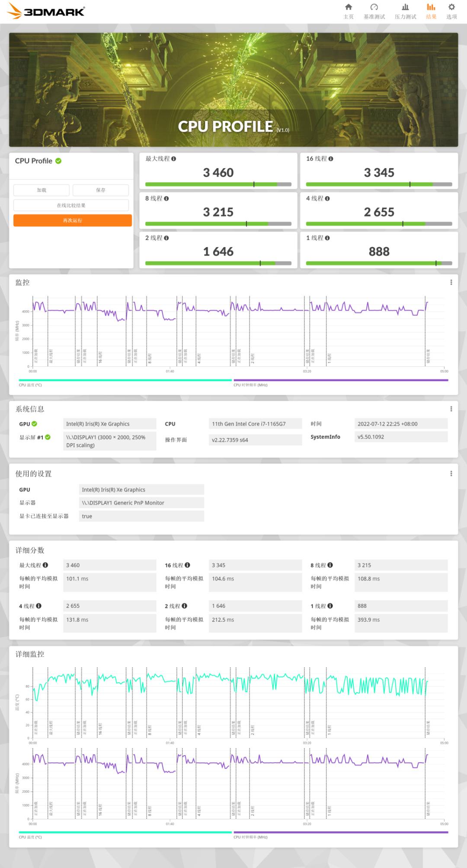Click info icon next to 最大线程 score
467x868 pixels.
(174, 159)
